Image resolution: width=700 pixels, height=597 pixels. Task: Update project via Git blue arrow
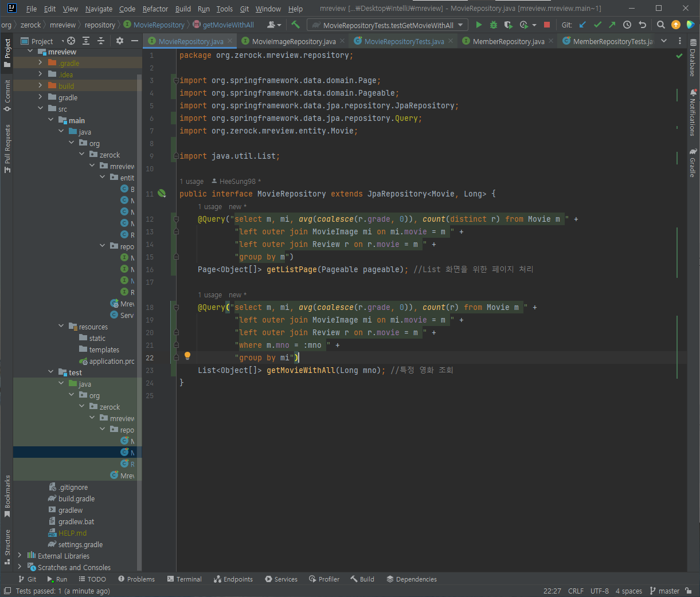[x=582, y=25]
